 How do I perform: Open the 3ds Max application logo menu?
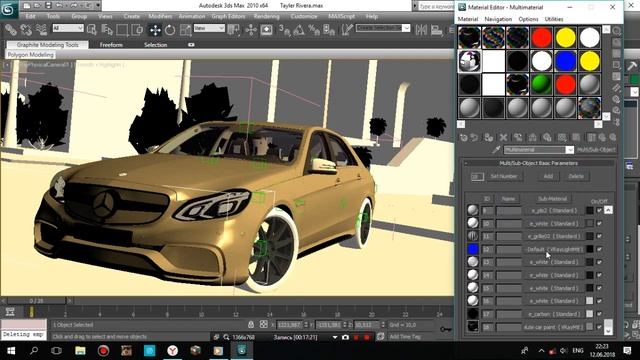[x=9, y=10]
